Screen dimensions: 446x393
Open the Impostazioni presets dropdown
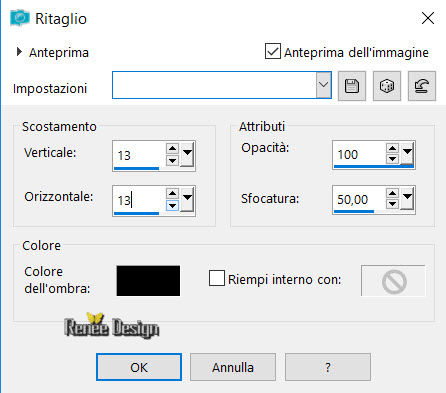click(x=323, y=85)
